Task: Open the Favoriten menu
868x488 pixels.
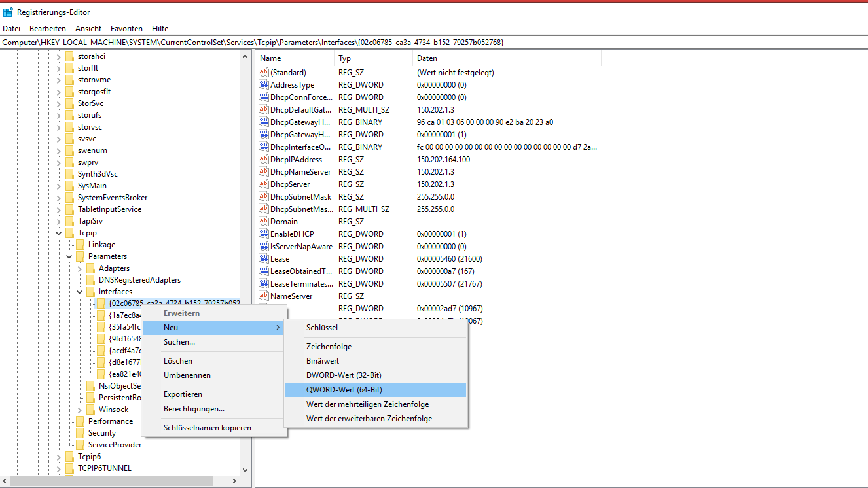Action: [x=126, y=29]
